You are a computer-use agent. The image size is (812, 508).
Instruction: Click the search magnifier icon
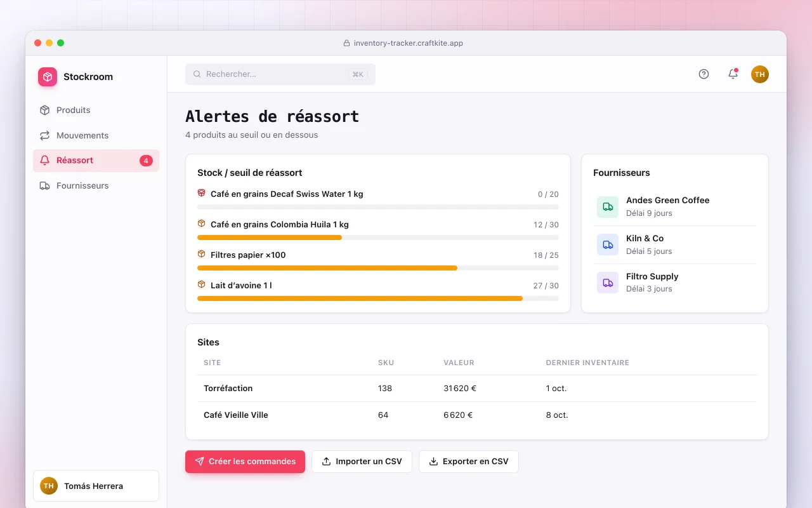[x=197, y=74]
